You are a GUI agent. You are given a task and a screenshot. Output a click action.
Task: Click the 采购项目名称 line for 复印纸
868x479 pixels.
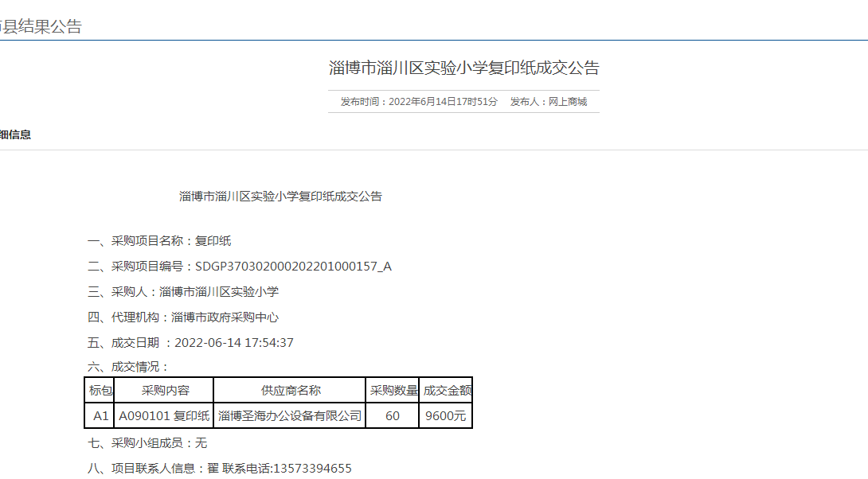click(x=159, y=241)
